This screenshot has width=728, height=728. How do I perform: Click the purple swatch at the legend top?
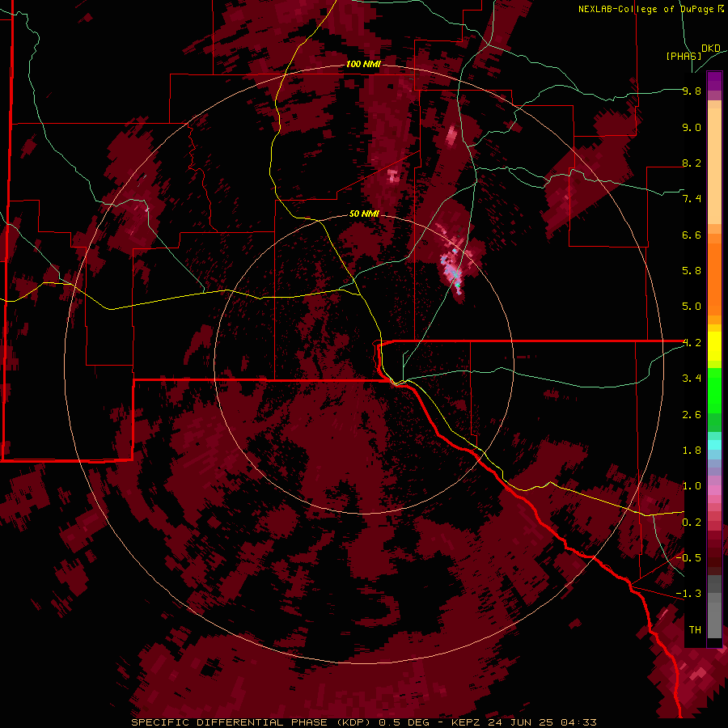(x=714, y=81)
